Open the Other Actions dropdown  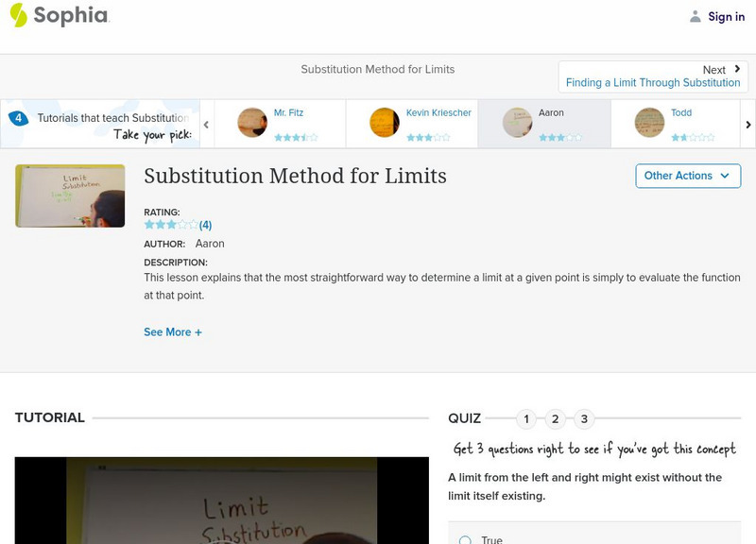(x=687, y=176)
